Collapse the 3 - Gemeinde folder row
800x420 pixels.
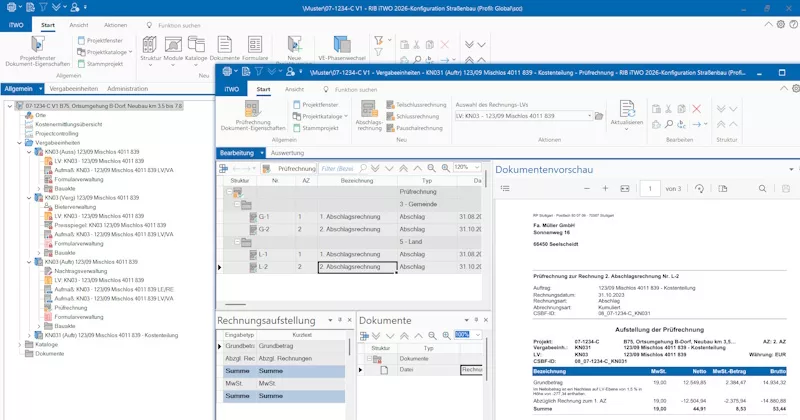click(237, 204)
